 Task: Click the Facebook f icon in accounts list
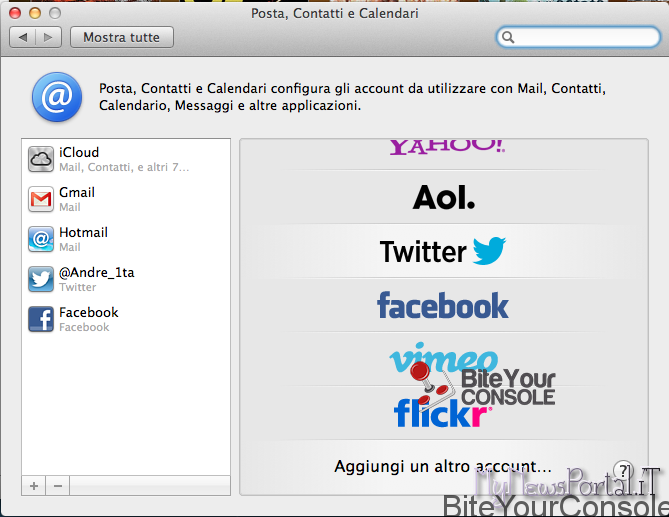pyautogui.click(x=41, y=319)
